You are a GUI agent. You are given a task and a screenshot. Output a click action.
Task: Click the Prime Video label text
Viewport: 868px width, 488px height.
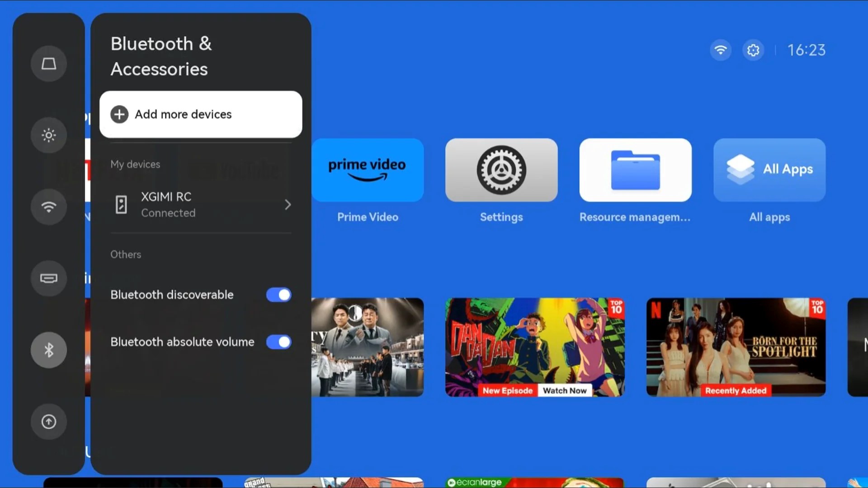coord(368,217)
